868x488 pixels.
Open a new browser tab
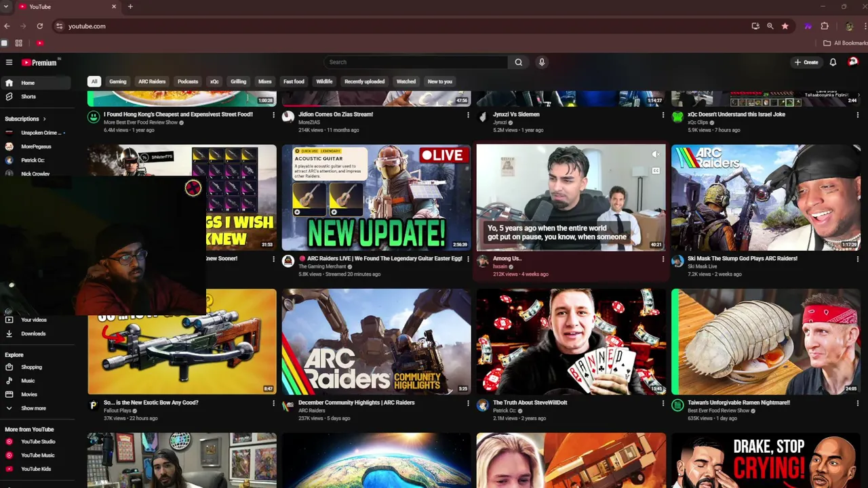tap(130, 7)
